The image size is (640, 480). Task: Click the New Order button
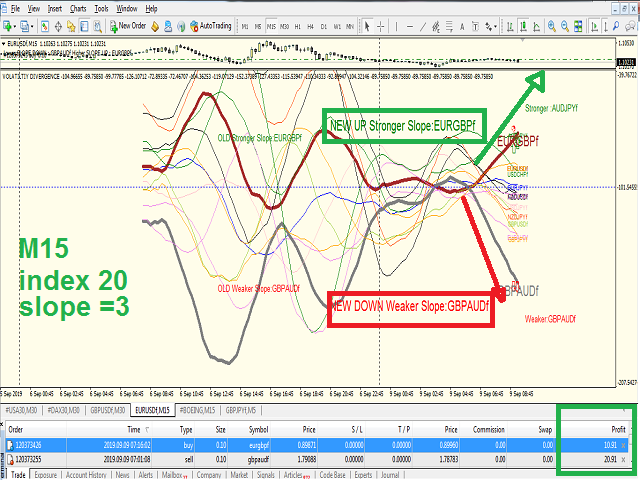(x=128, y=26)
